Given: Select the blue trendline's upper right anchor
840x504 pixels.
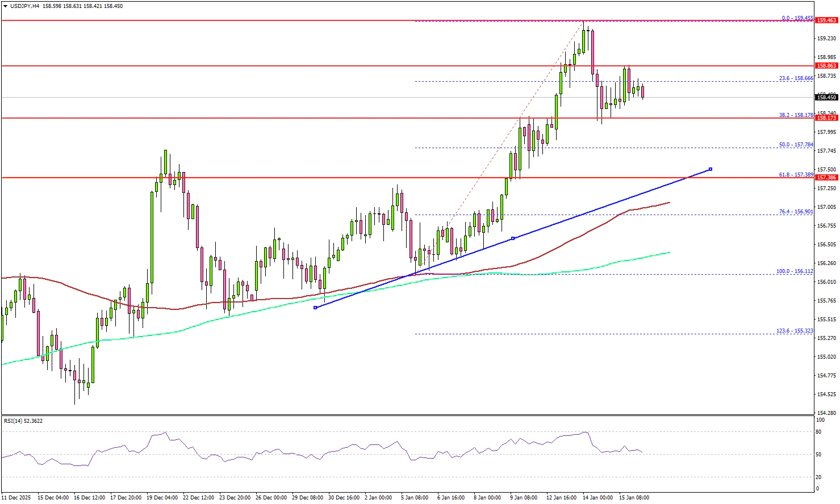Looking at the screenshot, I should tap(711, 169).
